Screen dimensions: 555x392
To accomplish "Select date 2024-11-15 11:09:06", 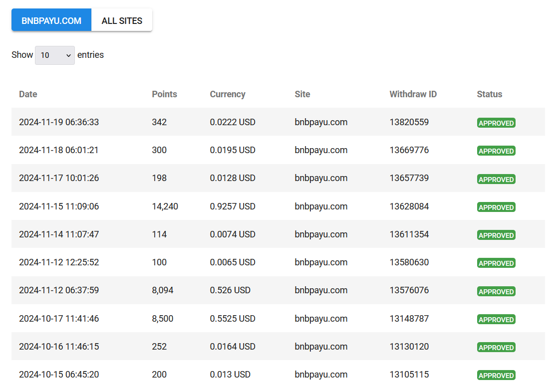I will click(59, 206).
